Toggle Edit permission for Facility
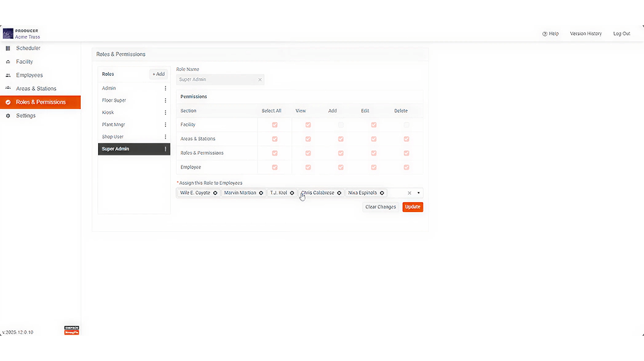This screenshot has height=361, width=644. point(374,125)
